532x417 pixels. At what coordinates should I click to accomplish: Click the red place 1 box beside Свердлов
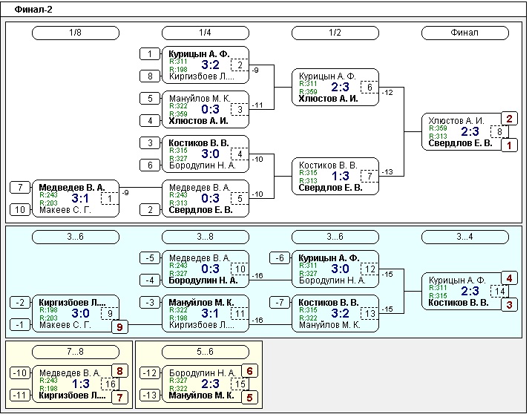click(508, 145)
